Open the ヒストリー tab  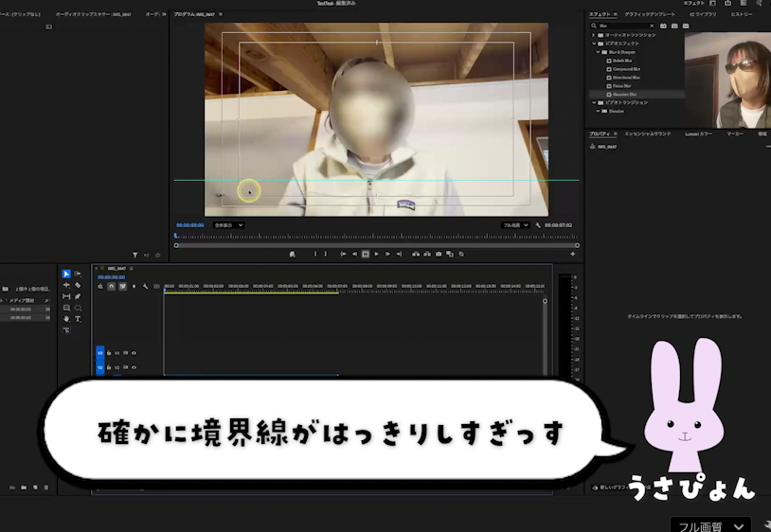[x=742, y=14]
